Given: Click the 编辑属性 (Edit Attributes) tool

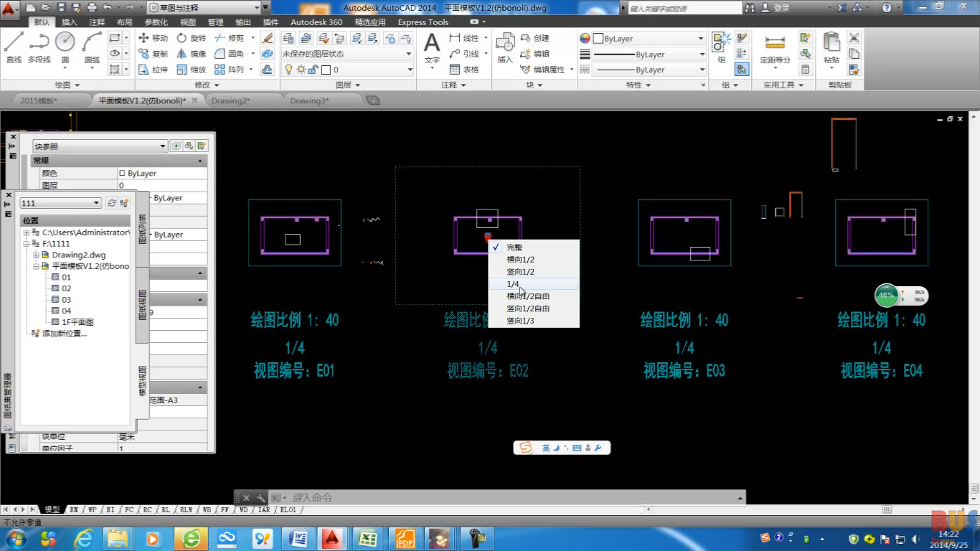Looking at the screenshot, I should [x=542, y=70].
